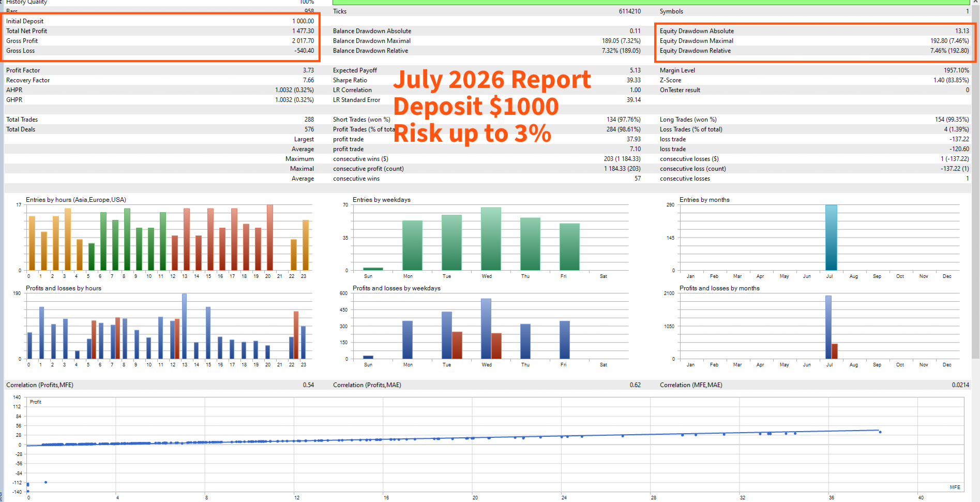The width and height of the screenshot is (980, 502).
Task: Click Correlation (Profits,MFE) value 0.54
Action: tap(308, 385)
